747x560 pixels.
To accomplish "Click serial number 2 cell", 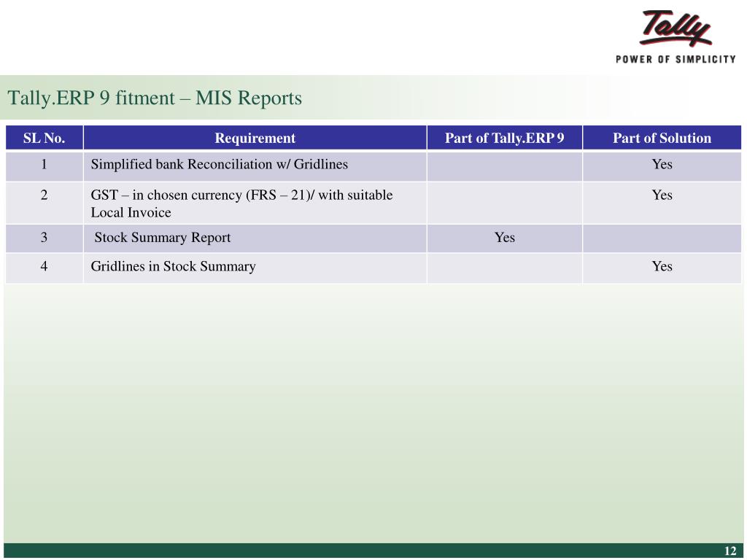I will pos(44,203).
